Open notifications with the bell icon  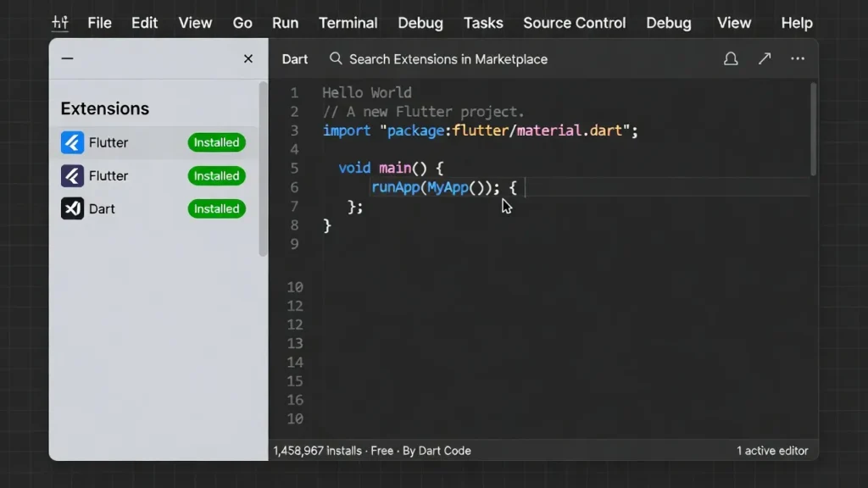click(730, 58)
